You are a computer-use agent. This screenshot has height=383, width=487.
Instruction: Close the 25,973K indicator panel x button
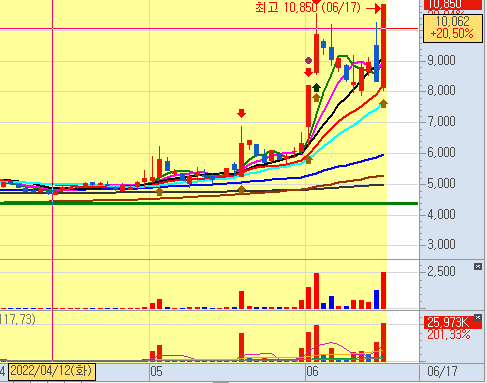pyautogui.click(x=478, y=317)
